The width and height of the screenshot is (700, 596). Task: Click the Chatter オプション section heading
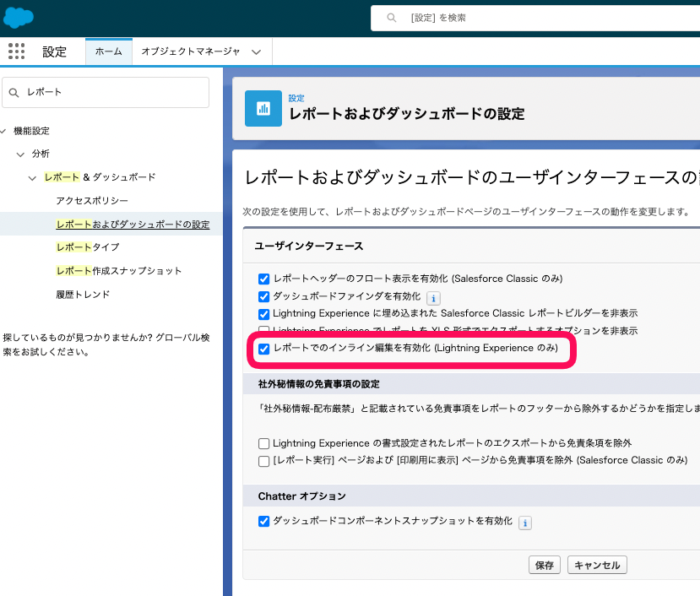tap(301, 496)
